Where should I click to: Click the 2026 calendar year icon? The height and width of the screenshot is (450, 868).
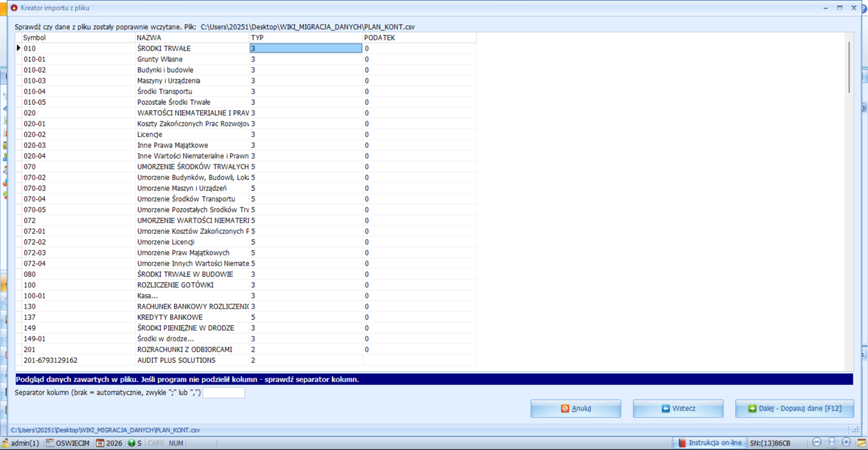point(100,443)
